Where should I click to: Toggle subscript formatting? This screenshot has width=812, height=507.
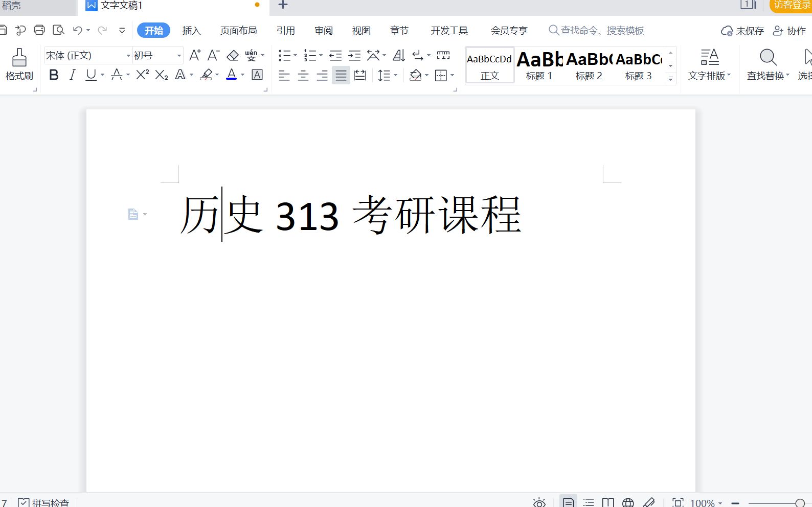(x=162, y=75)
